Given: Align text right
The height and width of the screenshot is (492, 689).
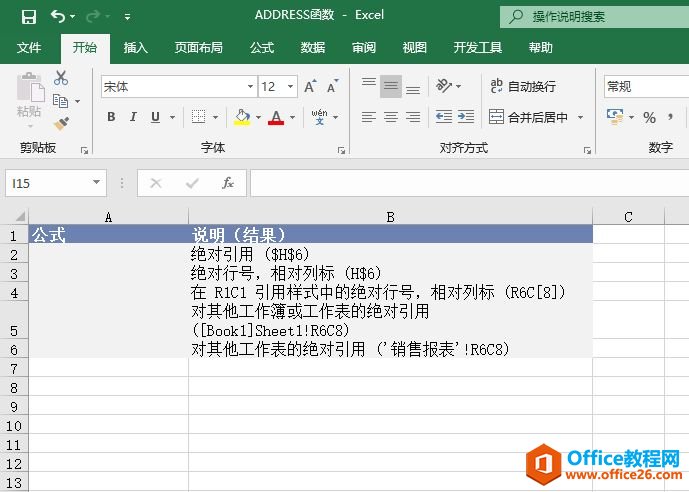Looking at the screenshot, I should click(x=413, y=117).
